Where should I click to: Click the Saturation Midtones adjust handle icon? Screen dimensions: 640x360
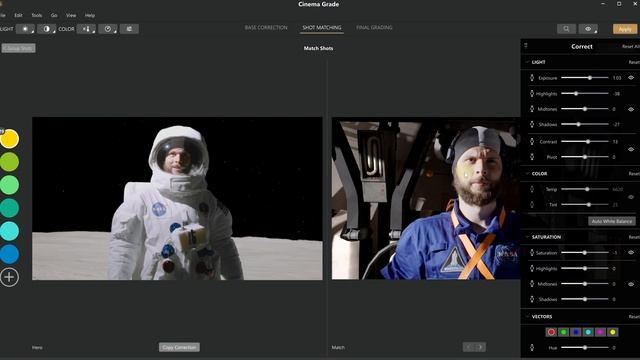[532, 284]
